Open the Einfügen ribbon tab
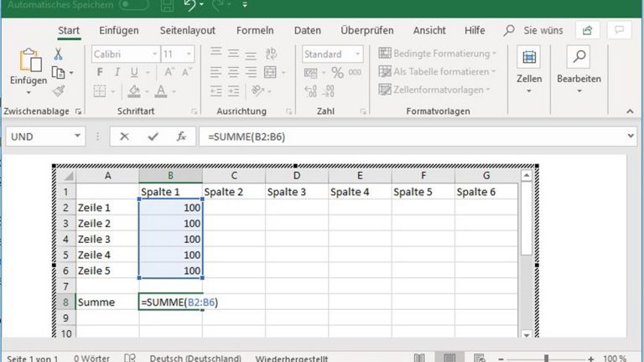 click(x=119, y=30)
